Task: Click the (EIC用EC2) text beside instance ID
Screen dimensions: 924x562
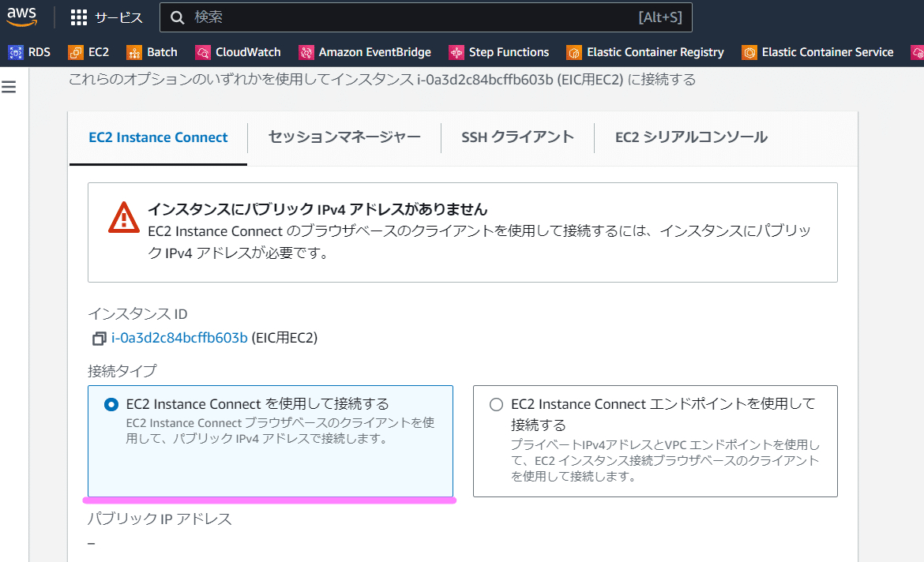Action: pos(284,338)
